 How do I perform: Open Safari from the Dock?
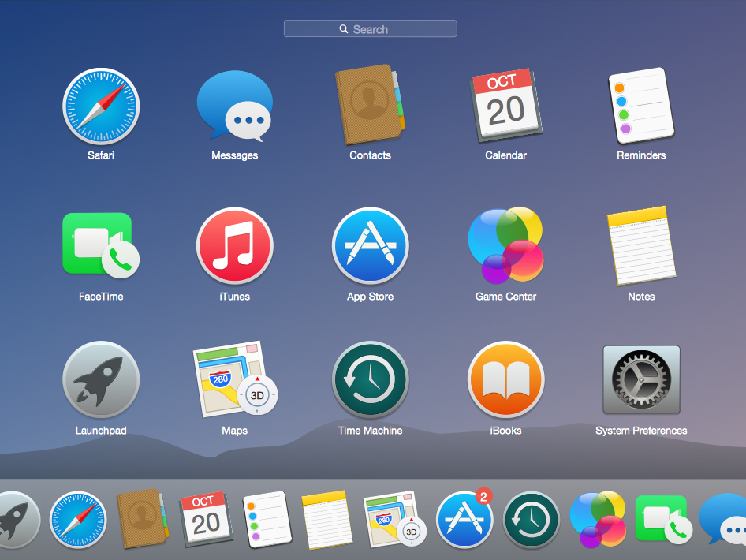78,520
